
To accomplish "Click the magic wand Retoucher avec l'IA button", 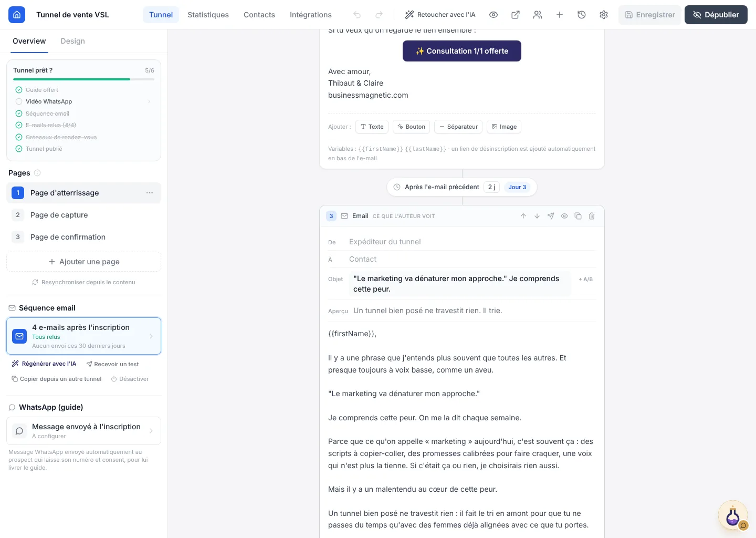I will [440, 15].
